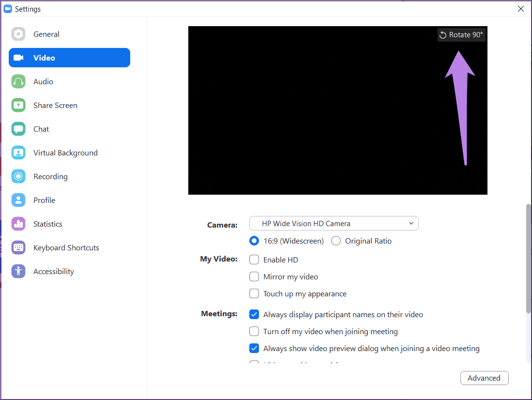Screen dimensions: 532x400
Task: Select Original Ratio option
Action: 336,241
